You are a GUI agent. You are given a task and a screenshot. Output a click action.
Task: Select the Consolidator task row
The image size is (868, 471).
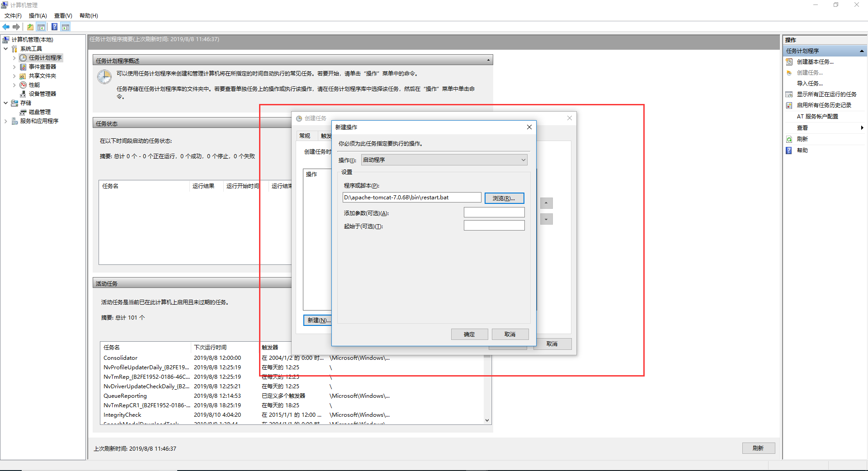tap(292, 358)
